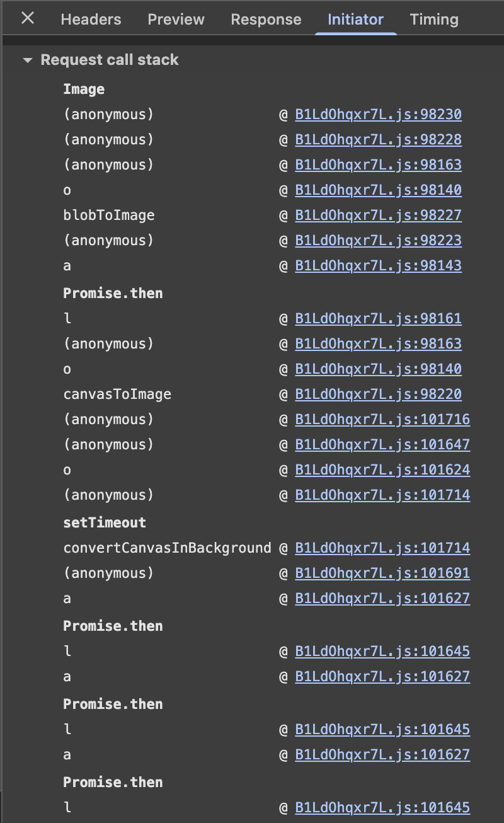Open the line 98140 link for function o
Screen dimensions: 504x823
pyautogui.click(x=378, y=190)
